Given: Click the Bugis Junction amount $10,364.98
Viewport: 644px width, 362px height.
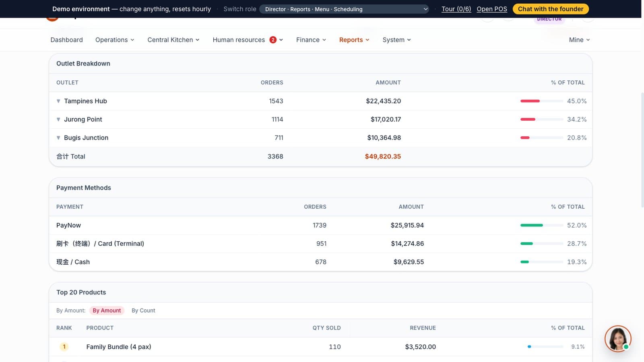Looking at the screenshot, I should 384,138.
